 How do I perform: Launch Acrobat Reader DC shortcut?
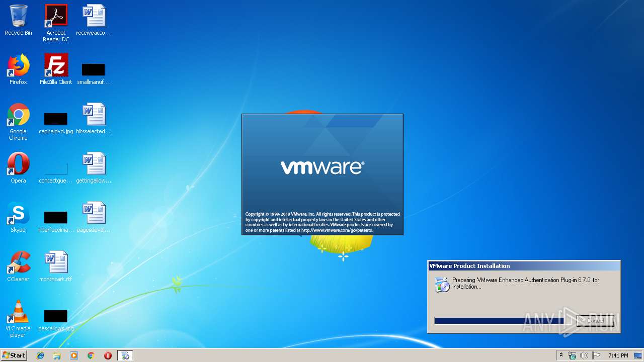pos(56,23)
